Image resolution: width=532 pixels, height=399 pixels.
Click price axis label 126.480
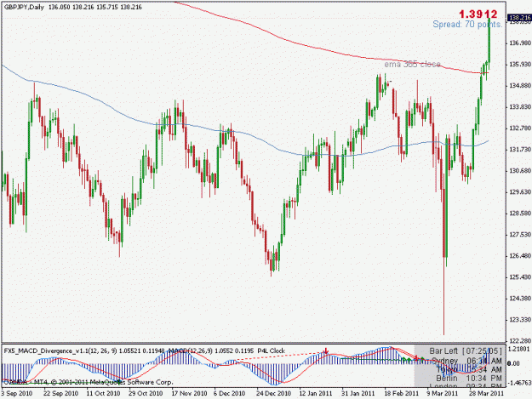pos(520,256)
